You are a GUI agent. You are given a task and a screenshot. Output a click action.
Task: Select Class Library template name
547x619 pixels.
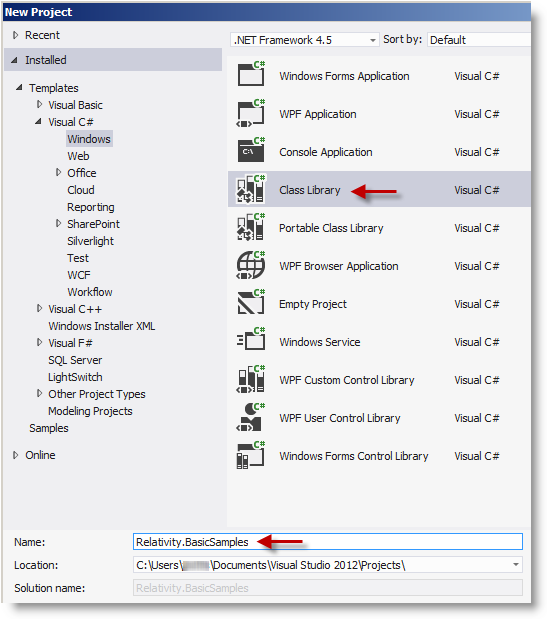(309, 190)
